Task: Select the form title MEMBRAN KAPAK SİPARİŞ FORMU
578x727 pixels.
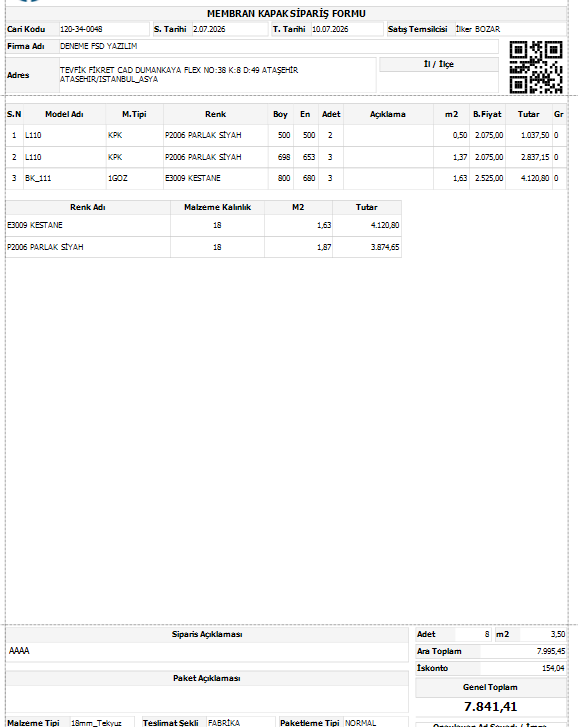Action: click(286, 14)
